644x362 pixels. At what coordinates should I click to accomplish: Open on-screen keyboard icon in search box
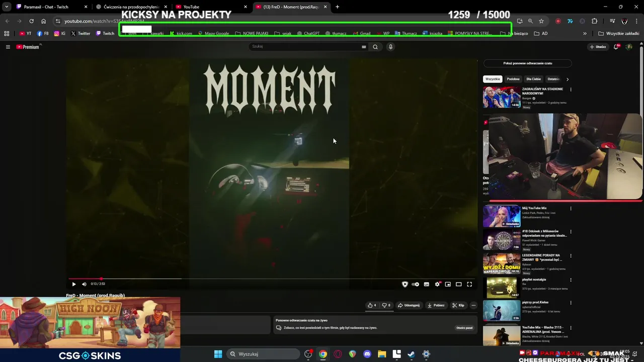coord(364,47)
